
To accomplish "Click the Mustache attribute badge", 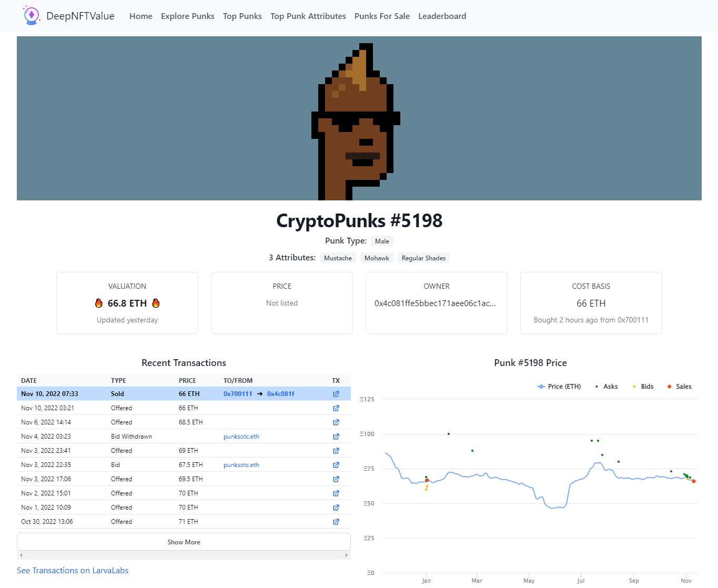I will (x=338, y=258).
